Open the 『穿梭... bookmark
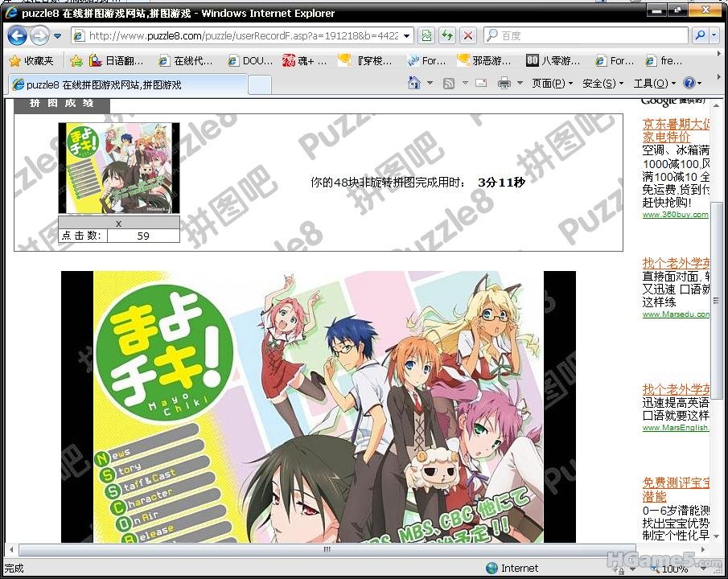Viewport: 728px width, 579px height. click(x=365, y=61)
